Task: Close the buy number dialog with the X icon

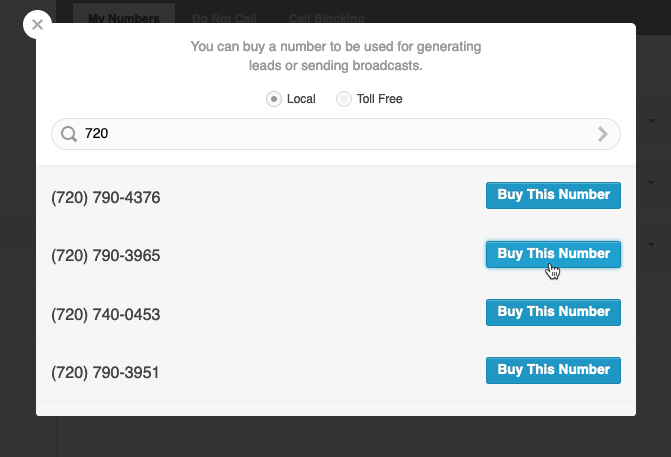Action: (x=37, y=25)
